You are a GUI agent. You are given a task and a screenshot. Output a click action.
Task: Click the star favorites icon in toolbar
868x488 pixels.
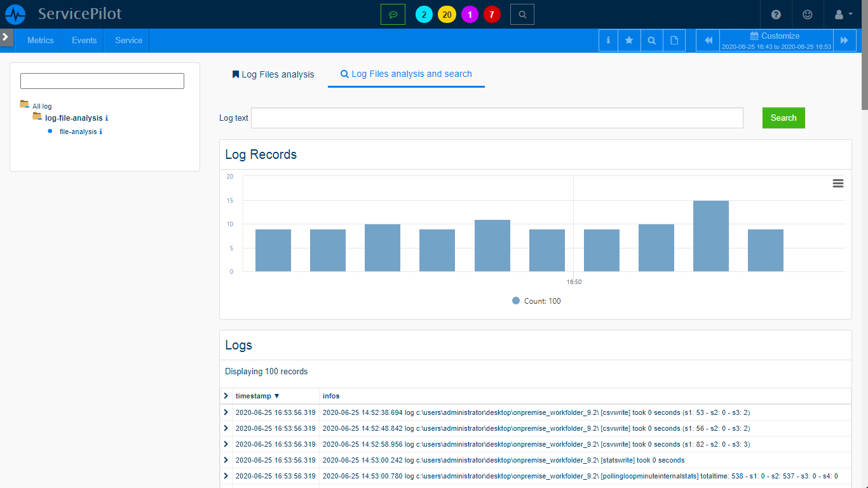click(x=629, y=40)
